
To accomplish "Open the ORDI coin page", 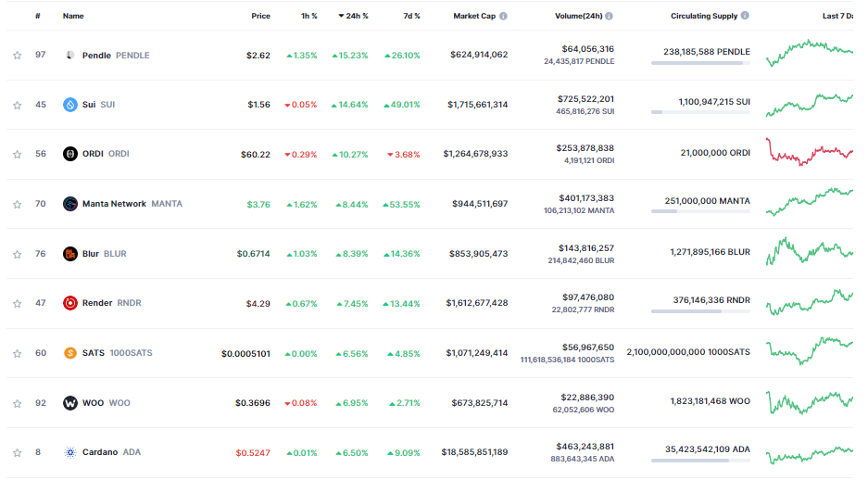I will tap(106, 153).
